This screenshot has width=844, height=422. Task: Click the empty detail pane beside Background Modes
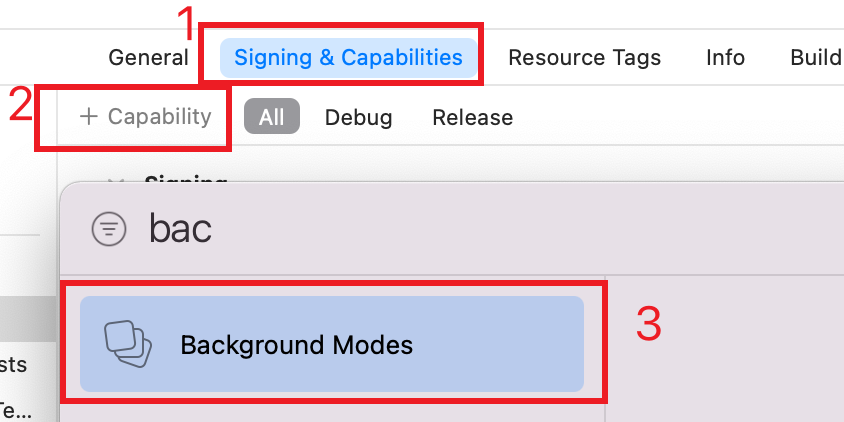pyautogui.click(x=727, y=349)
